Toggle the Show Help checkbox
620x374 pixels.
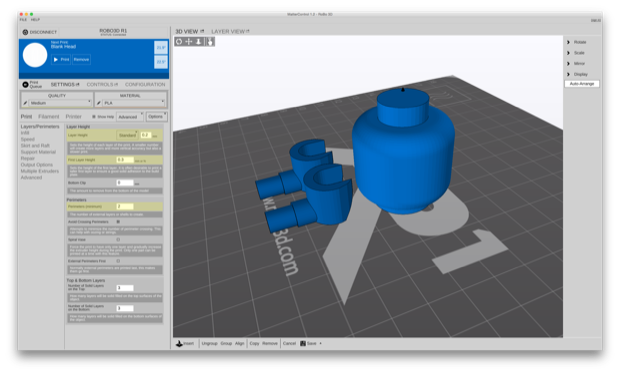coord(94,117)
